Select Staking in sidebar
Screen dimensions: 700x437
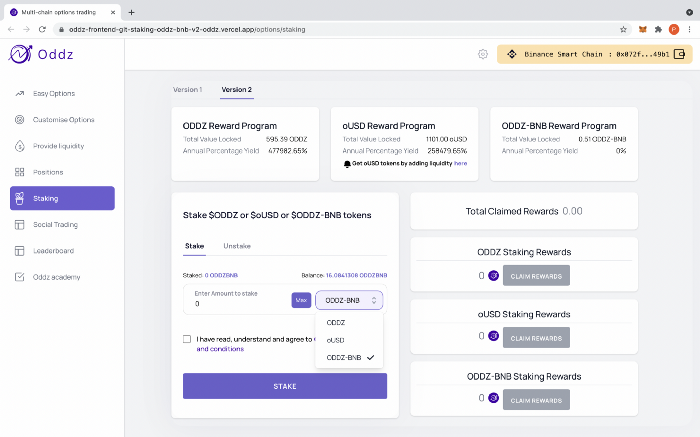click(62, 198)
